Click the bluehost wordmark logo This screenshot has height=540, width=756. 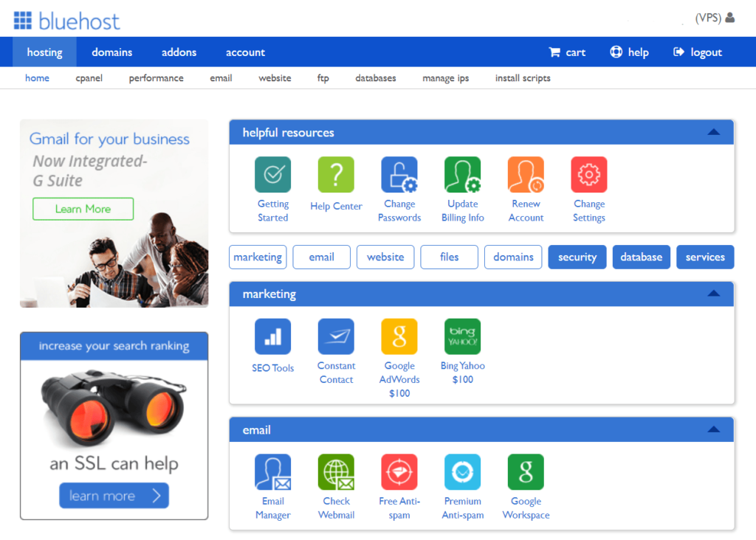(79, 21)
